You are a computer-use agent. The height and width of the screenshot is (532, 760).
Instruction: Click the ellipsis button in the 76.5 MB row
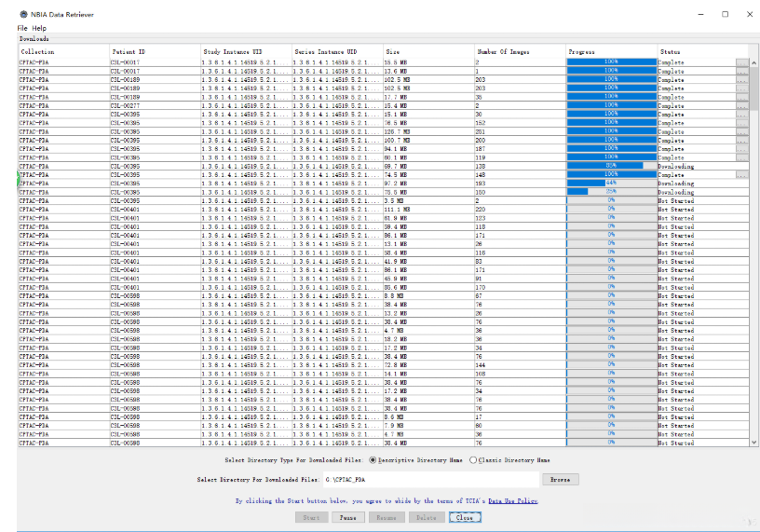742,123
